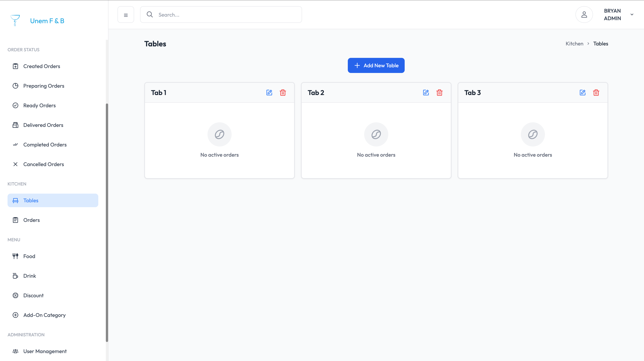Click 'No active orders' in Tab 1
644x361 pixels.
pos(220,155)
